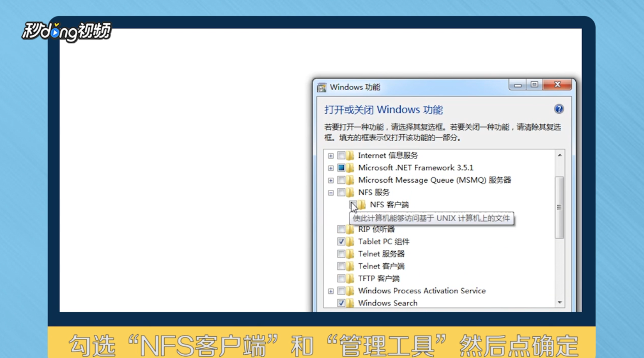Tick the NFS 客户端 checkbox

(353, 204)
